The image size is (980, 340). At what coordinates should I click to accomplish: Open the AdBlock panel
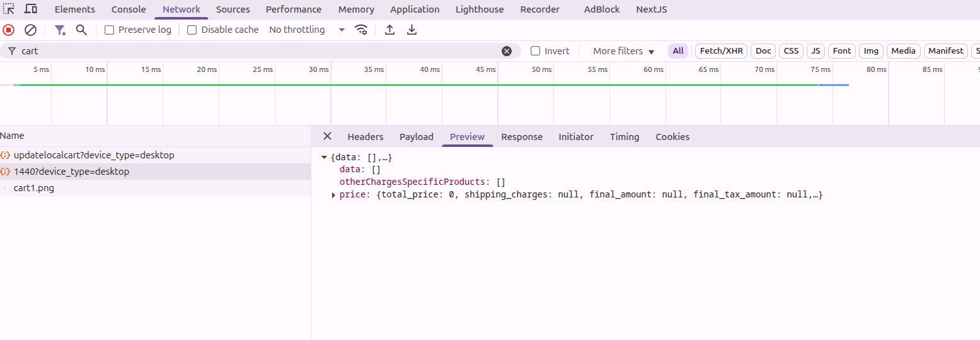pyautogui.click(x=602, y=9)
